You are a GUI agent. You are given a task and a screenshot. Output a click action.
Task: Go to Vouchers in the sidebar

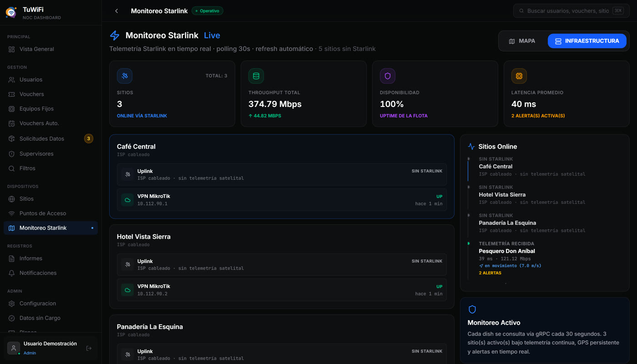51,94
